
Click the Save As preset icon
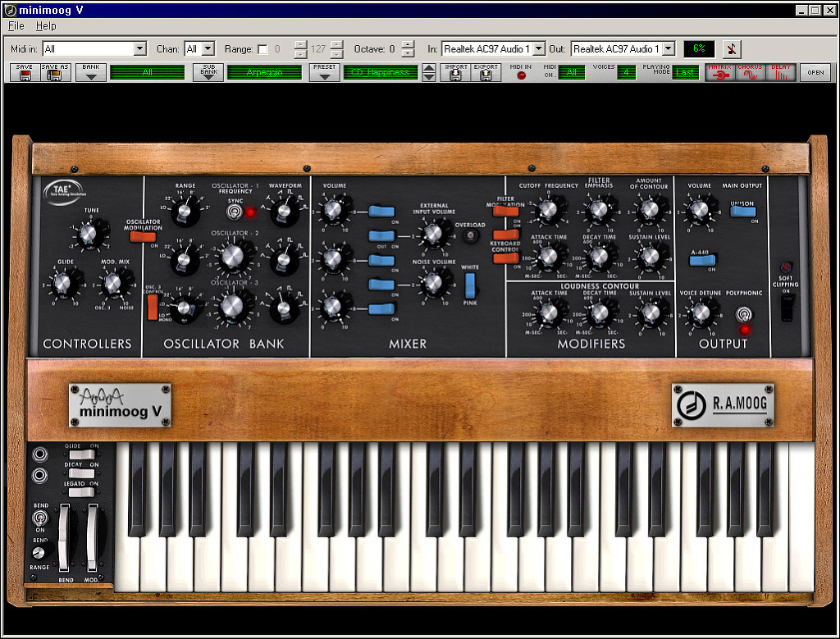tap(55, 75)
